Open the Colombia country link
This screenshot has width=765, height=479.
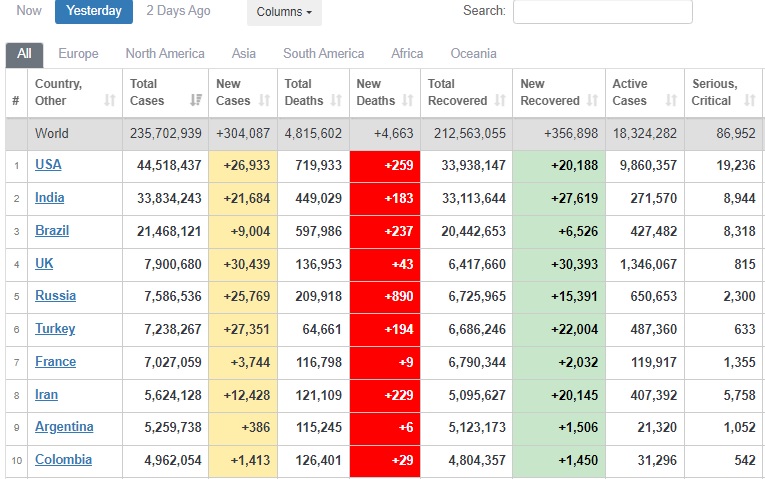[x=63, y=459]
